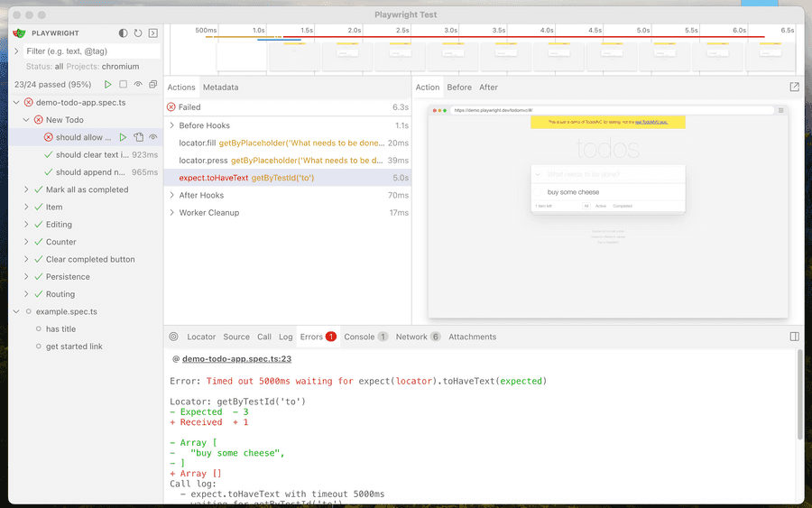Click 'buy some cheese' in snapshot preview

pos(573,192)
